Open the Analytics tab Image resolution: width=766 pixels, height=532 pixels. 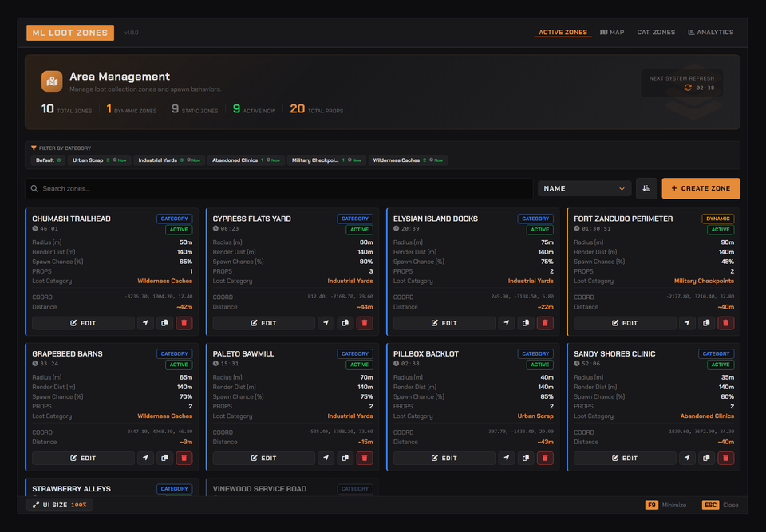click(711, 32)
